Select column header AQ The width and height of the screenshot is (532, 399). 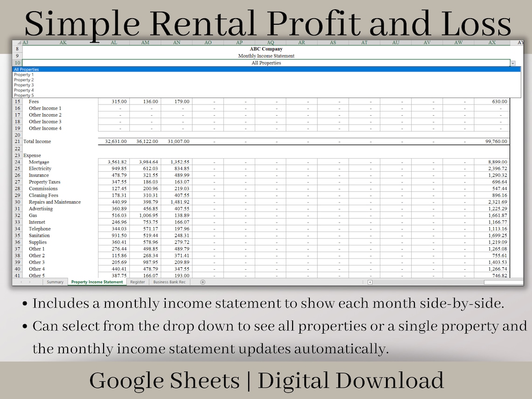tap(271, 42)
